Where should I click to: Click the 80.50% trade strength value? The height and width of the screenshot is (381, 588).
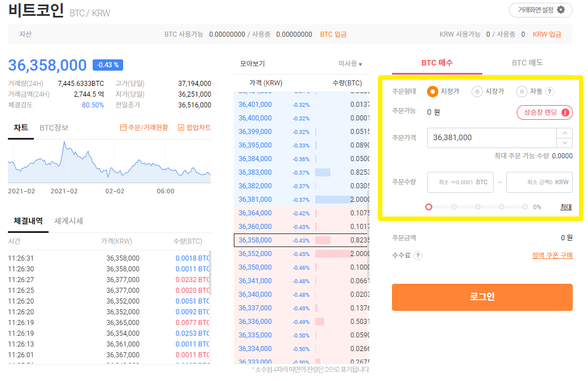coord(93,105)
